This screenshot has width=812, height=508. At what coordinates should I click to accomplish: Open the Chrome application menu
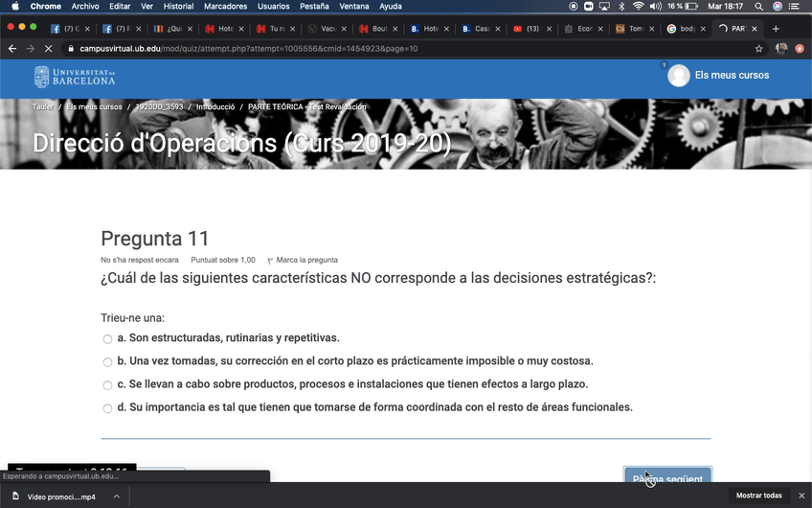coord(46,6)
